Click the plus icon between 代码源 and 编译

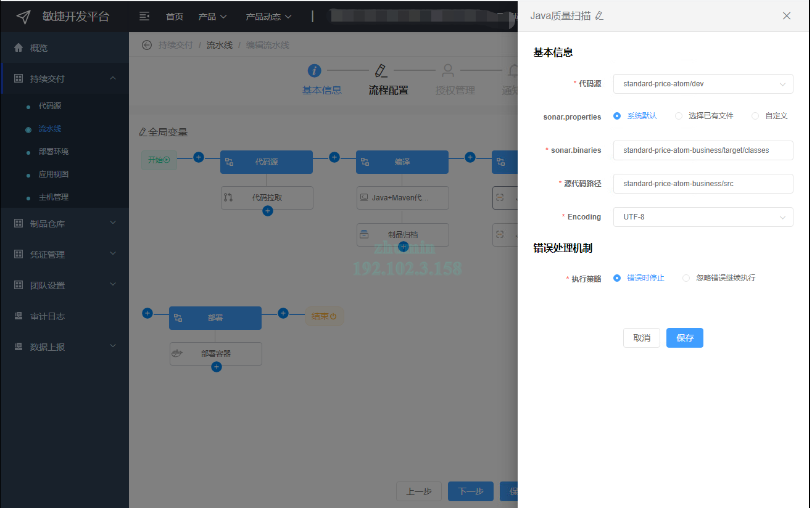coord(334,157)
